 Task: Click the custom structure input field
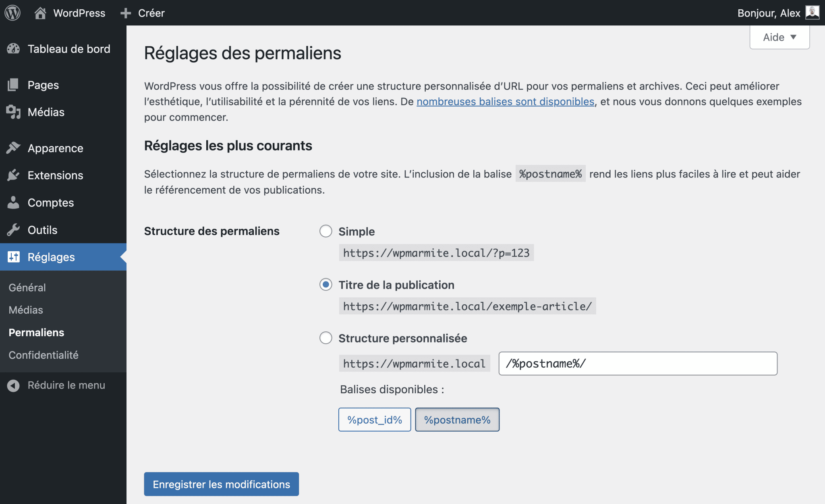coord(638,364)
